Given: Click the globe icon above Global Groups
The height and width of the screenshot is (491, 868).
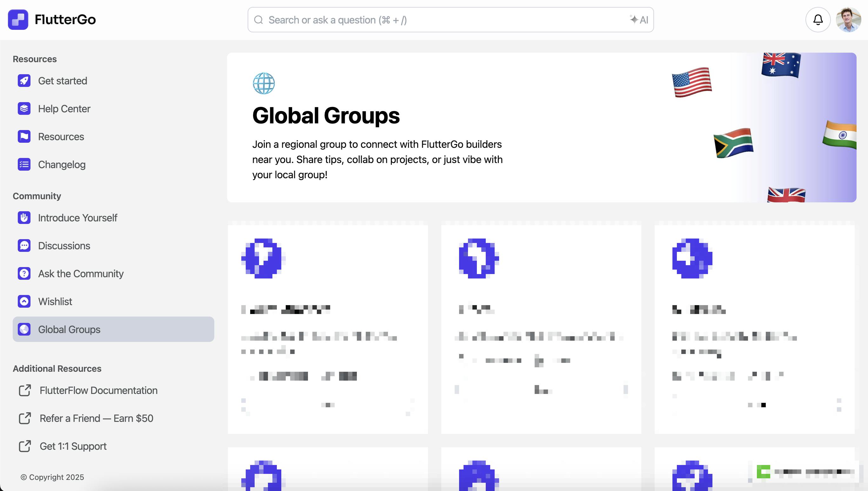Looking at the screenshot, I should click(x=264, y=83).
